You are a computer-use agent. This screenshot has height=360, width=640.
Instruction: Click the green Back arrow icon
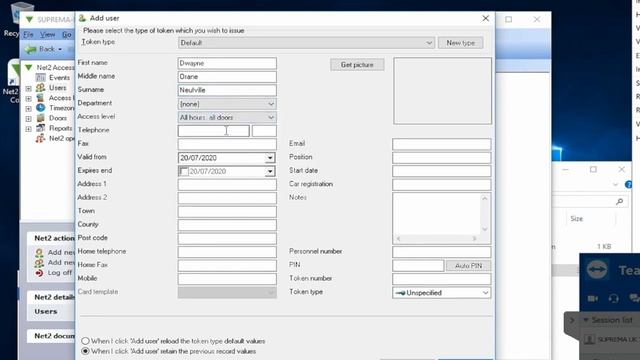[31, 49]
